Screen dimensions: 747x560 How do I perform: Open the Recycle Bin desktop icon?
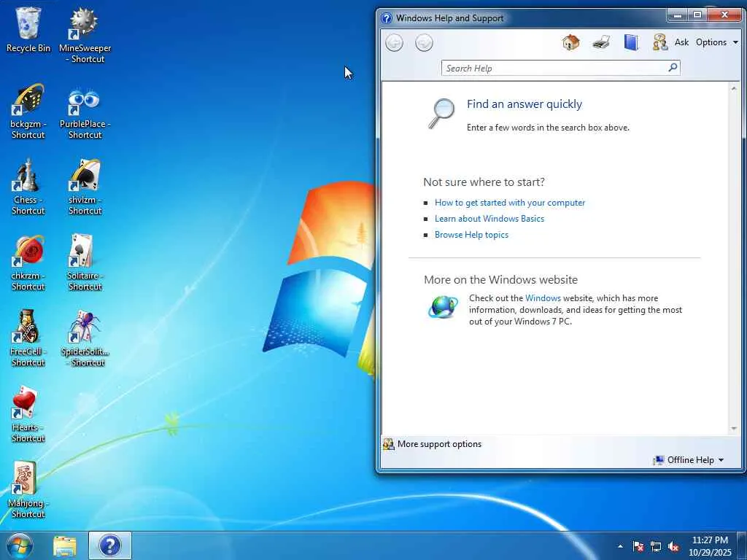[x=28, y=29]
